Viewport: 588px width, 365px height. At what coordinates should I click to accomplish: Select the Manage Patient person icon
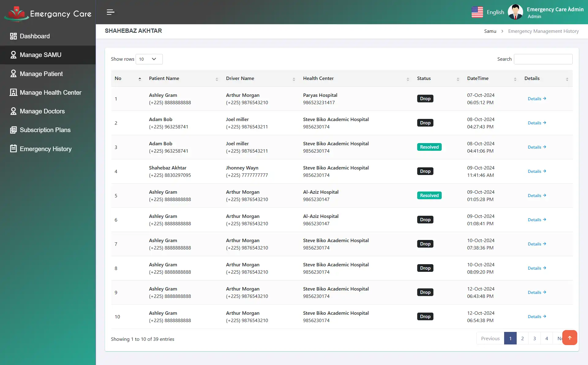coord(13,74)
